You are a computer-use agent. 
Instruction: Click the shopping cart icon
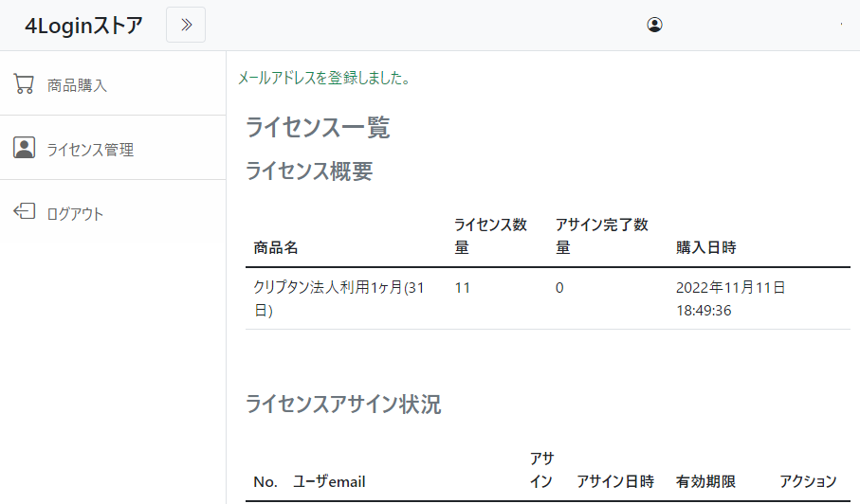24,84
